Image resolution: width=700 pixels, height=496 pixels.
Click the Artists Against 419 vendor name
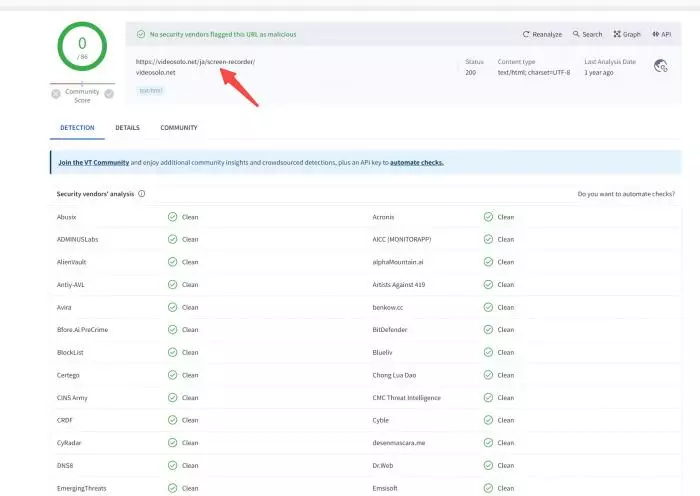point(399,284)
